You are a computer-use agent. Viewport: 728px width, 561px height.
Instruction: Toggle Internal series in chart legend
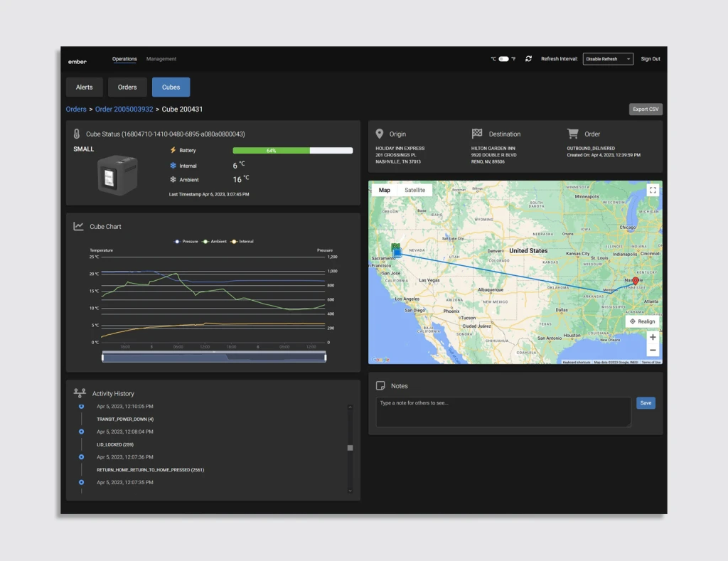pos(243,242)
